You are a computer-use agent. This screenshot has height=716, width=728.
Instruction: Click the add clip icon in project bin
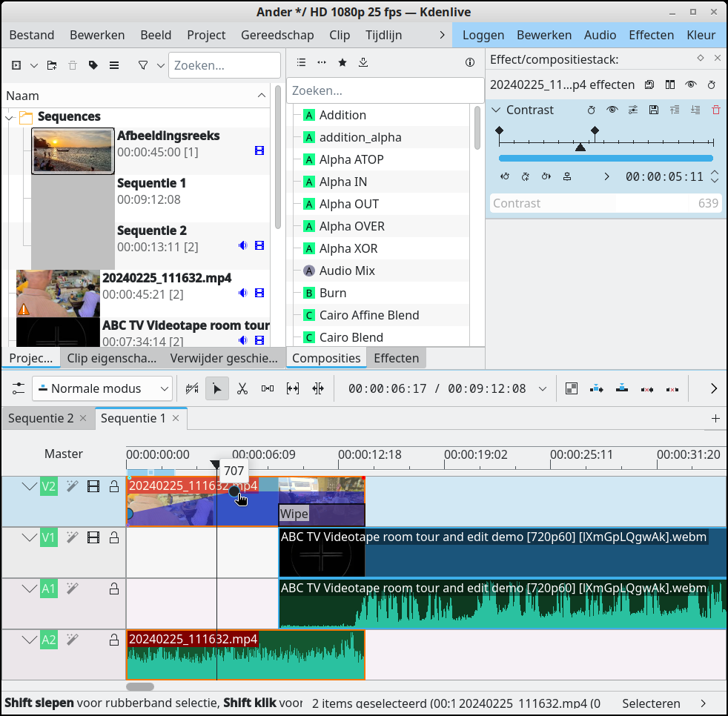pyautogui.click(x=16, y=65)
